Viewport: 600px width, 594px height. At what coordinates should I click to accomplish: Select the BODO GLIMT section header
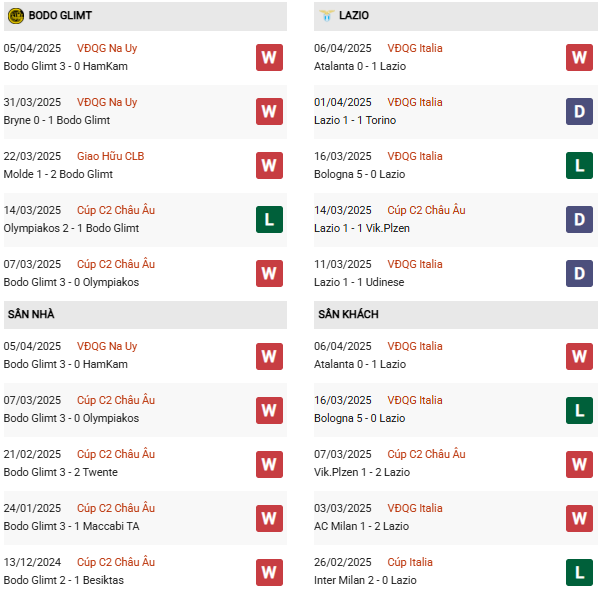60,16
